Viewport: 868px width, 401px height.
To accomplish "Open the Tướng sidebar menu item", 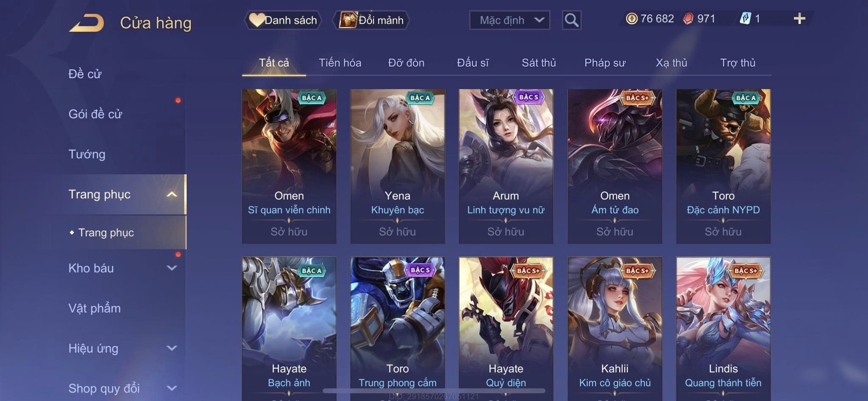I will tap(87, 154).
